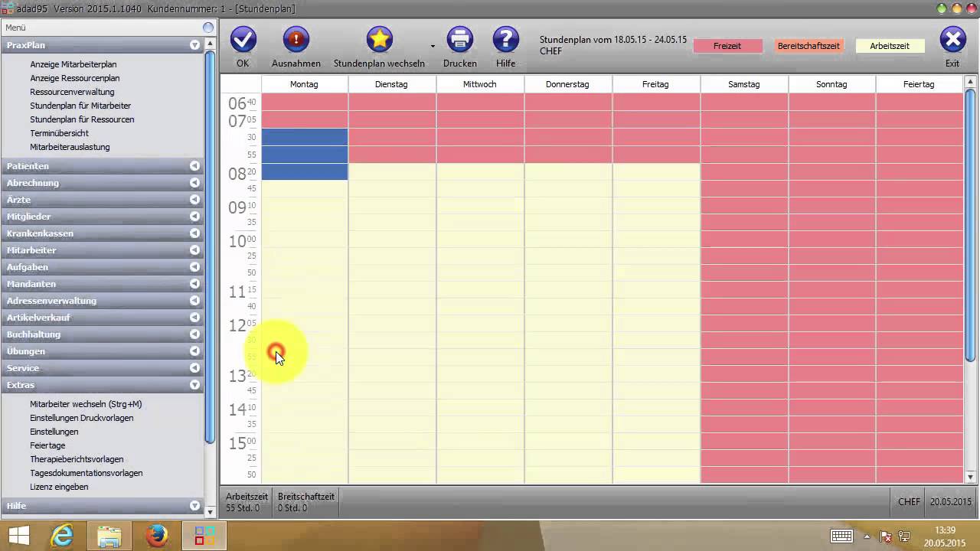
Task: Click the OK checkmark icon
Action: 243,39
